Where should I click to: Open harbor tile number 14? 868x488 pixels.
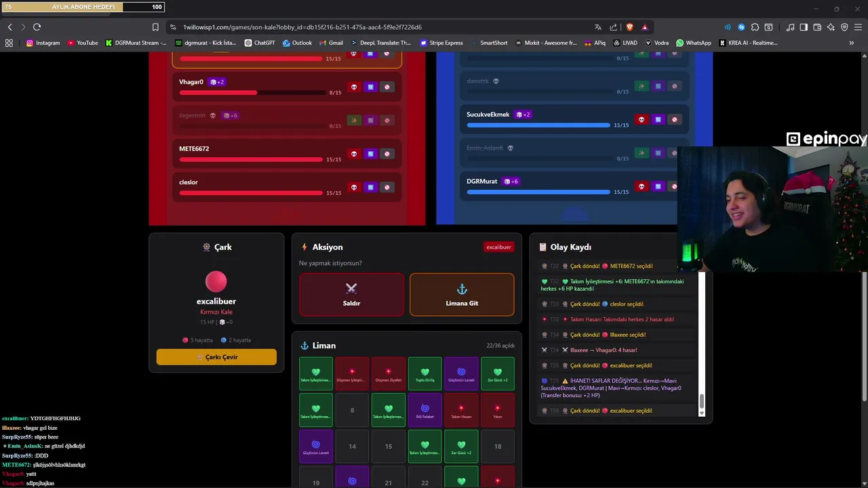click(352, 447)
